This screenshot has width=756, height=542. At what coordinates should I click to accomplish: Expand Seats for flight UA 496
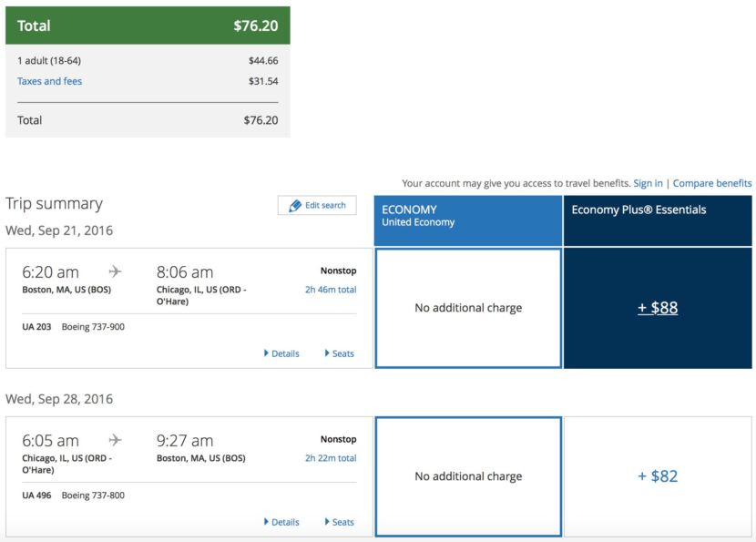pyautogui.click(x=340, y=522)
